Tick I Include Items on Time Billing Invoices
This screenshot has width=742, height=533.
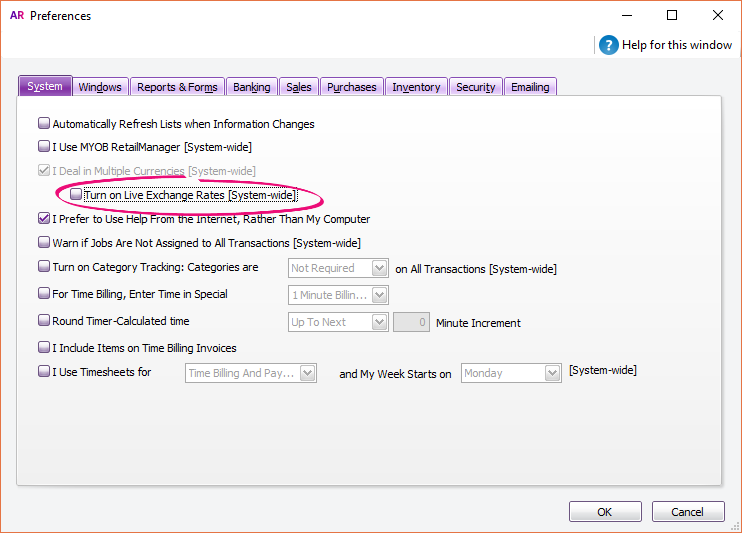click(44, 348)
